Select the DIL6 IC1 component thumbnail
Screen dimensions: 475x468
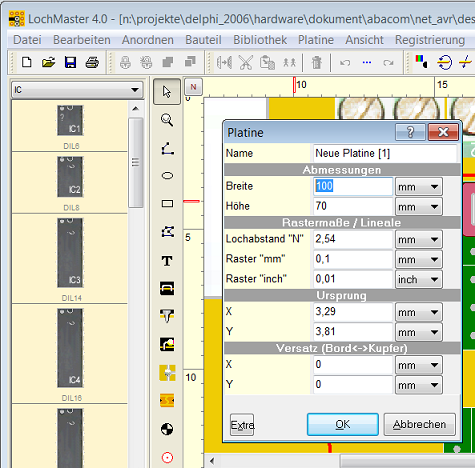(x=70, y=120)
